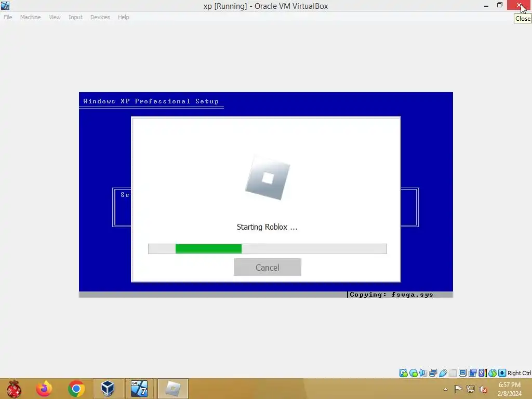The width and height of the screenshot is (532, 399).
Task: Switch to the running VM taskbar icon labeled 64 7
Action: point(139,389)
